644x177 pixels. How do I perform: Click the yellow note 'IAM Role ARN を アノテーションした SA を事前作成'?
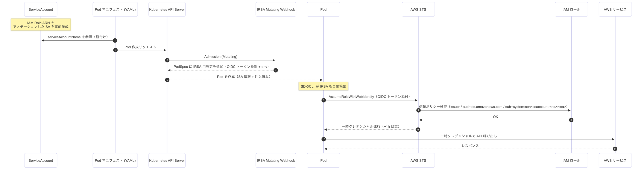tap(41, 25)
